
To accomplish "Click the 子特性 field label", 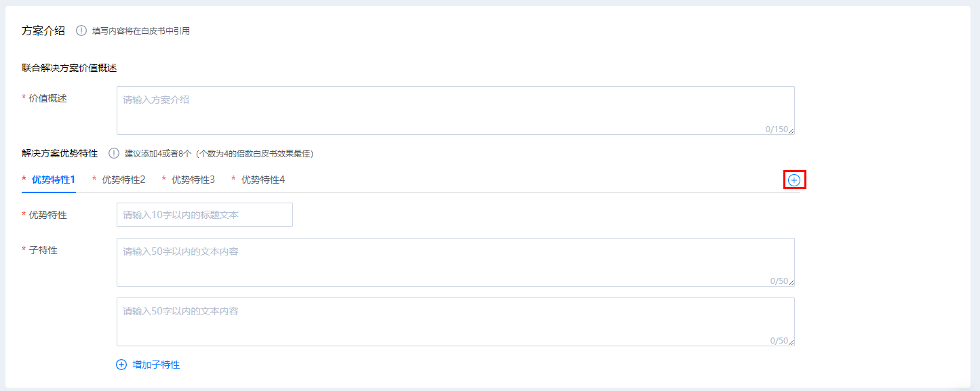I will pyautogui.click(x=43, y=250).
